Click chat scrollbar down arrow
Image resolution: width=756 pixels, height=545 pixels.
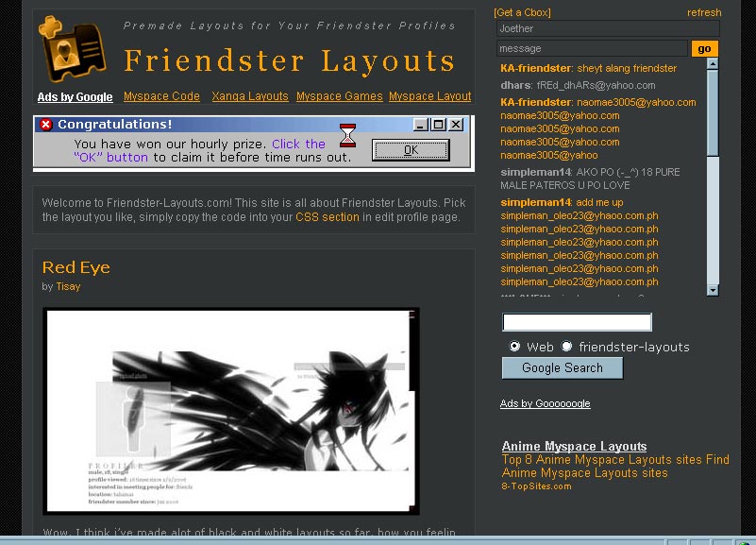click(x=713, y=290)
